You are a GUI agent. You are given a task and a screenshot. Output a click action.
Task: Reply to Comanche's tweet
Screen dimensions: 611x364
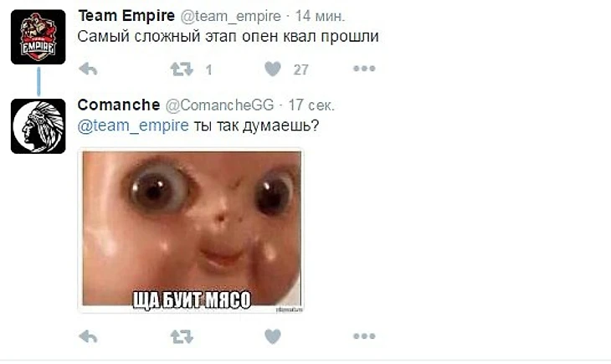tap(88, 336)
